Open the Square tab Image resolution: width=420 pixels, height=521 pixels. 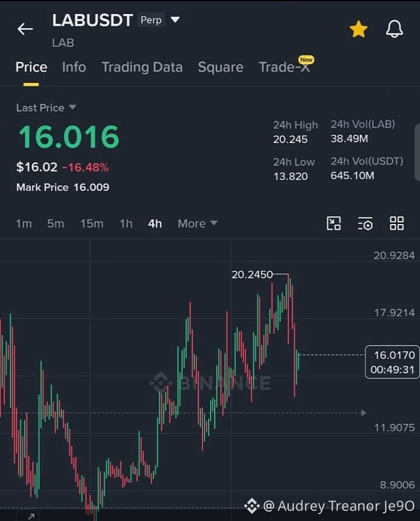click(220, 67)
